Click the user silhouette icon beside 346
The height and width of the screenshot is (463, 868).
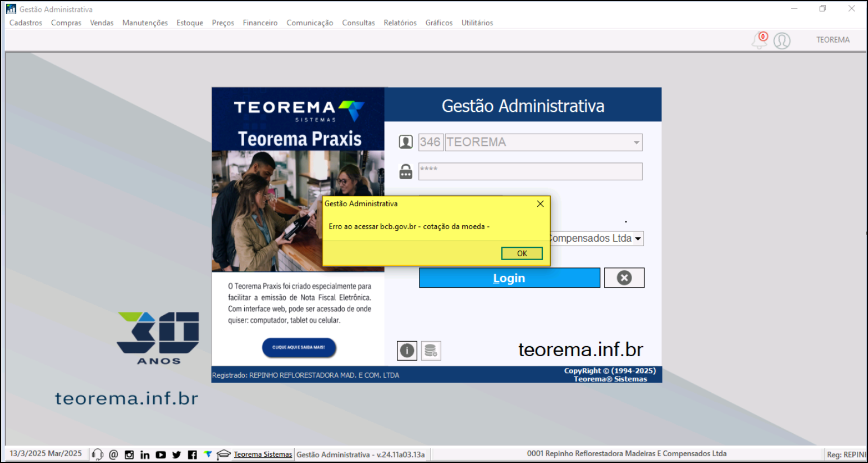coord(405,142)
